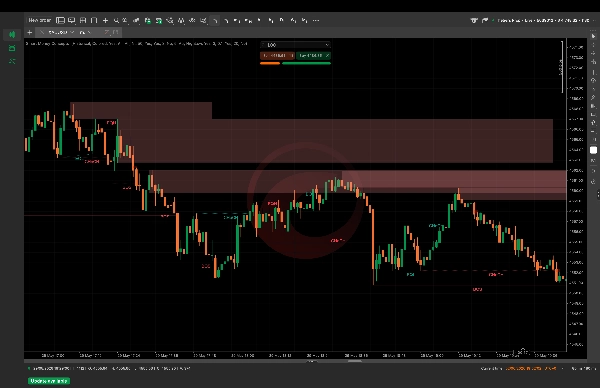Open the three-dots more tools menu
Image resolution: width=600 pixels, height=388 pixels.
pyautogui.click(x=316, y=20)
